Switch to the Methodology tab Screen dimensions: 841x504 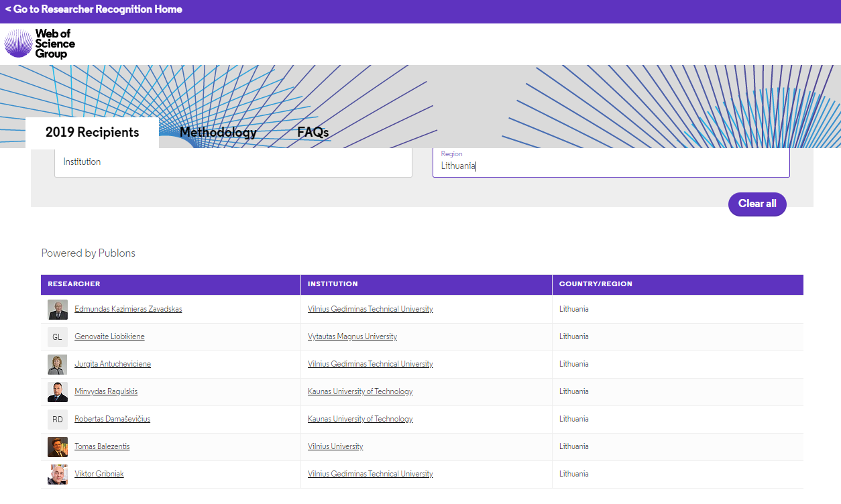[x=218, y=132]
